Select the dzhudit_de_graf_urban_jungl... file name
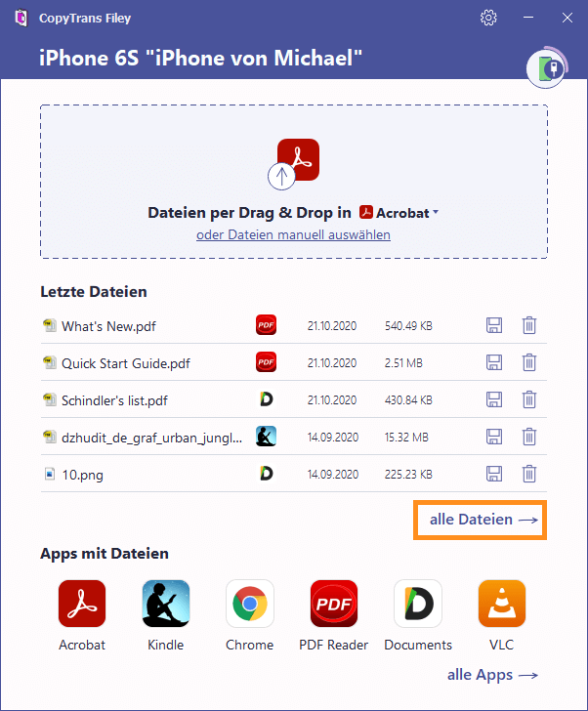This screenshot has height=711, width=588. point(151,438)
